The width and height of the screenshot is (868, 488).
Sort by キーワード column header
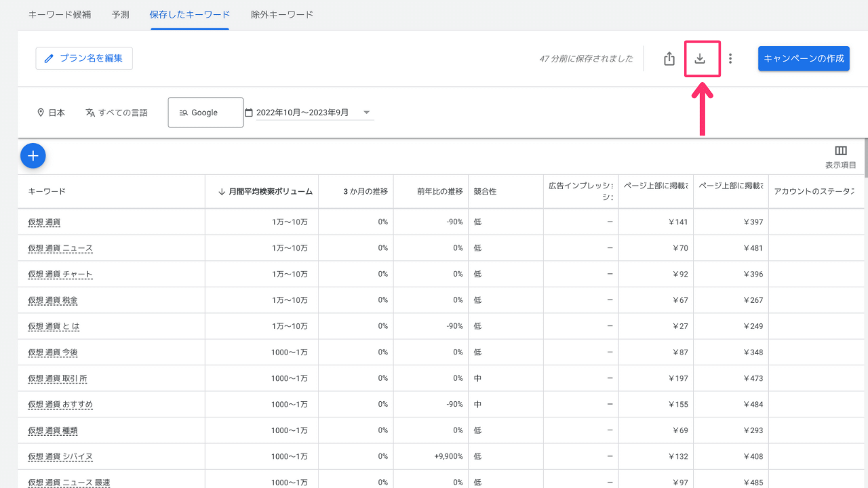47,192
